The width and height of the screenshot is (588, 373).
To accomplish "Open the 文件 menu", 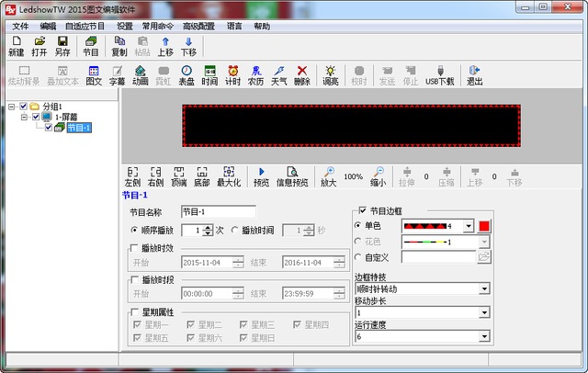I will (20, 27).
